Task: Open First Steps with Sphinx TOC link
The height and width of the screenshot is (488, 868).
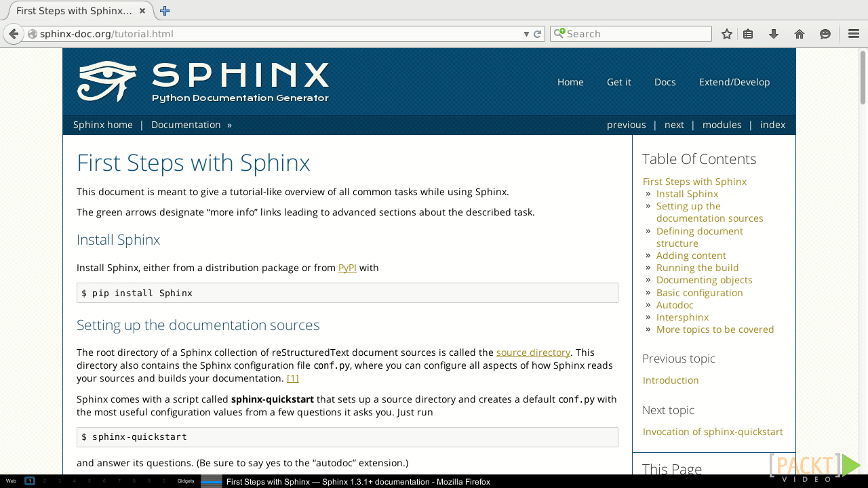Action: [694, 182]
